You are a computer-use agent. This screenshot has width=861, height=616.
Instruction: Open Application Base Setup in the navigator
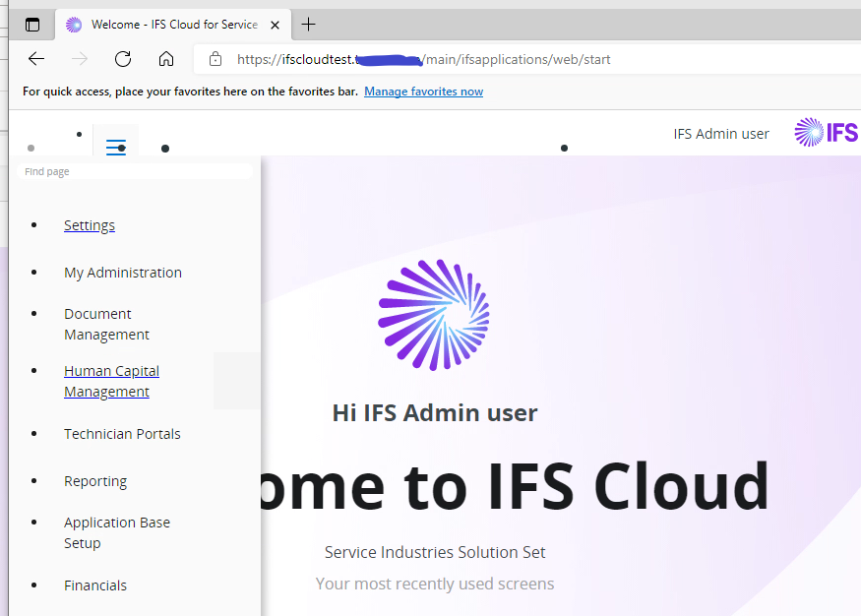pos(117,532)
